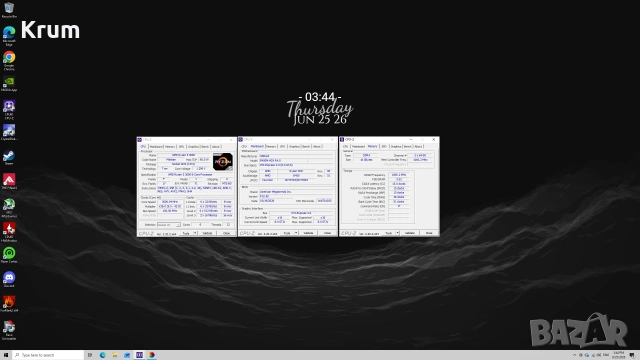This screenshot has height=360, width=640.
Task: Open Bench tab in CPU-Z CPU window
Action: click(205, 147)
